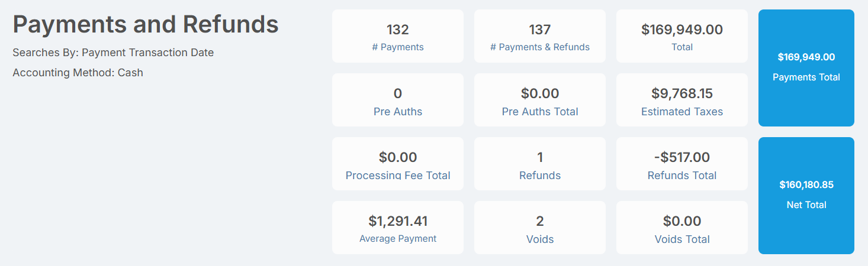Open the Average Payment card

(398, 228)
